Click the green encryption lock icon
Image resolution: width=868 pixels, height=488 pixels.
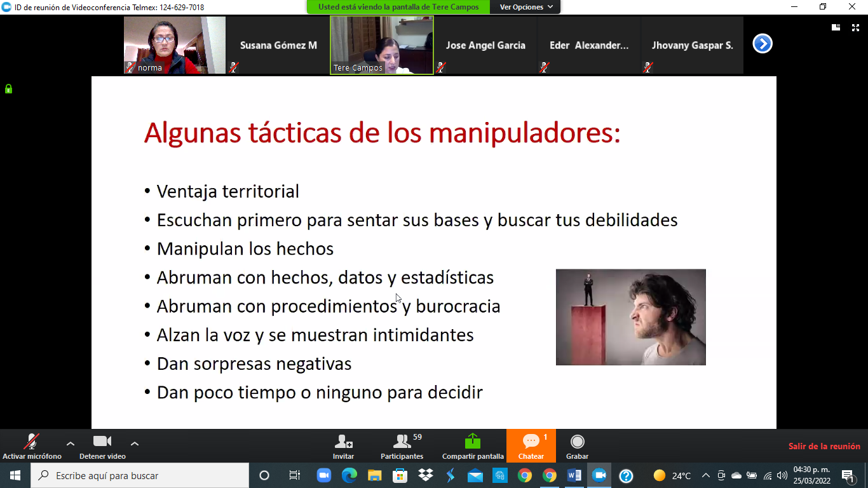coord(8,89)
